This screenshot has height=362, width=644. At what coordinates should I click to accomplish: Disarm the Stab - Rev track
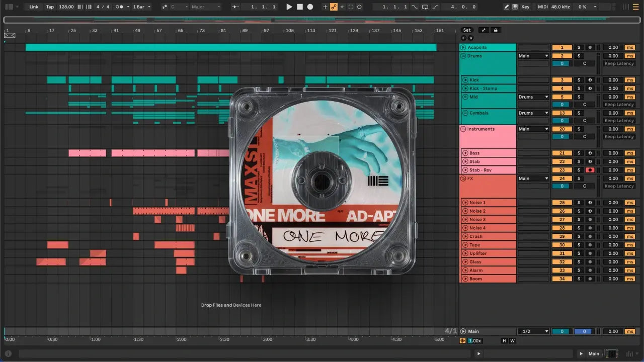pyautogui.click(x=590, y=170)
